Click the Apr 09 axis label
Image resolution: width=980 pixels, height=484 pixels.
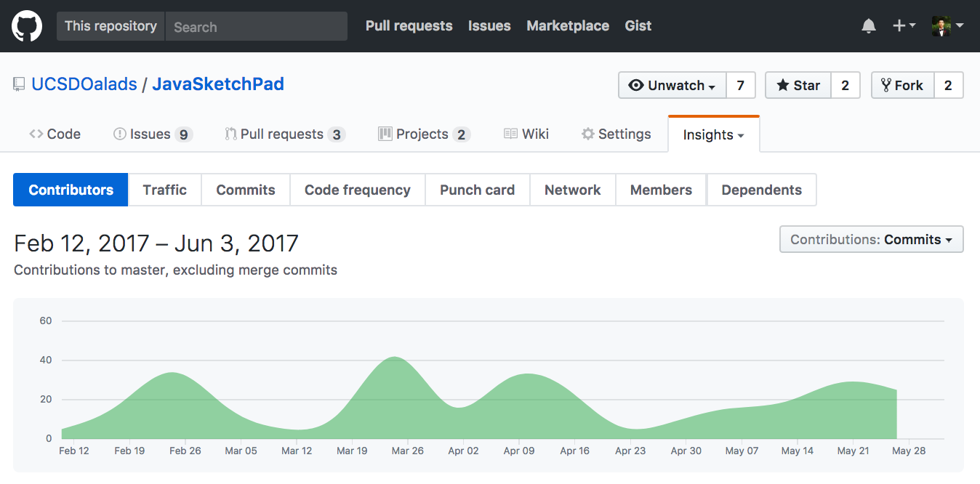click(x=519, y=451)
